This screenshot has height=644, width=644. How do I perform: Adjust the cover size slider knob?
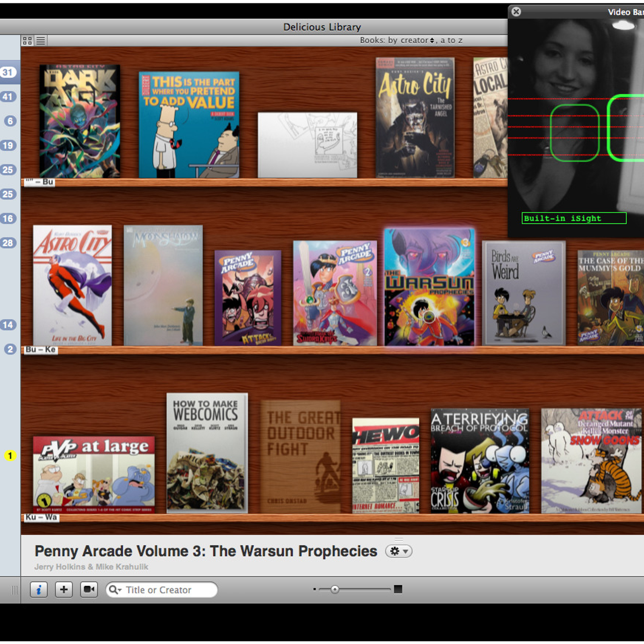point(335,590)
